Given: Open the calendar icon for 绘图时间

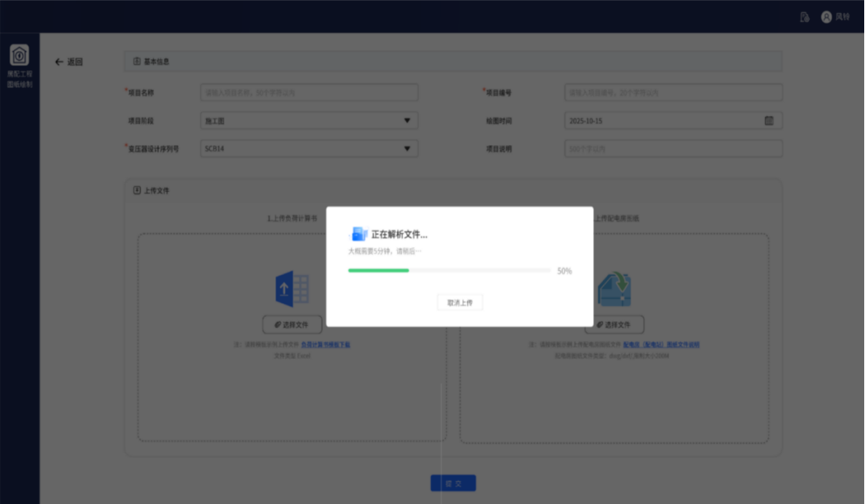Looking at the screenshot, I should pos(769,120).
